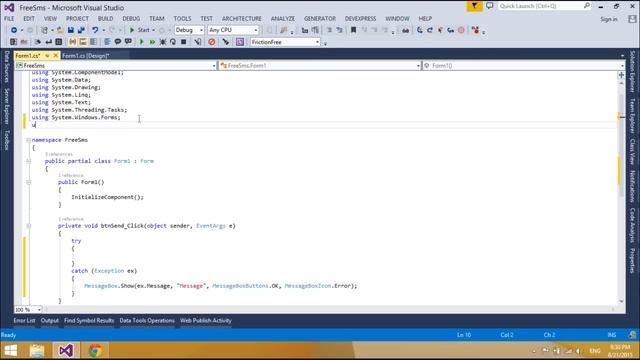Click the comment selection speech bubble icon
The image size is (640, 360).
pyautogui.click(x=118, y=42)
